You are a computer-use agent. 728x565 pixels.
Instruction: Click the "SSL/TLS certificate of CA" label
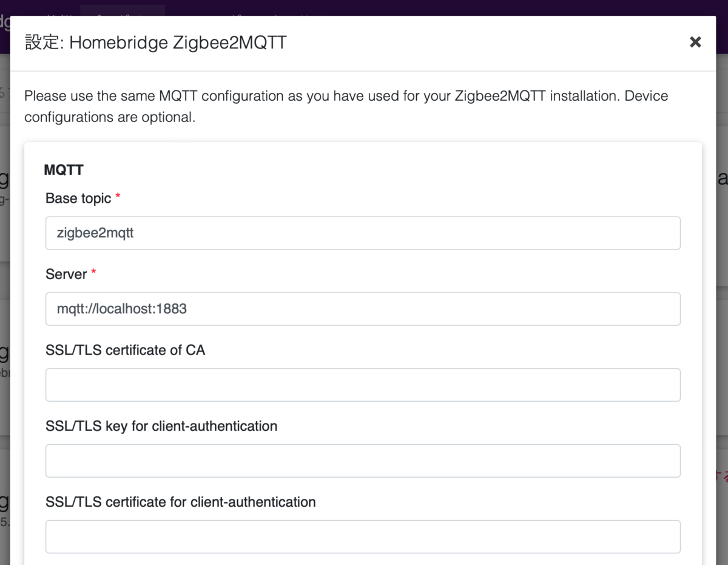[x=125, y=350]
